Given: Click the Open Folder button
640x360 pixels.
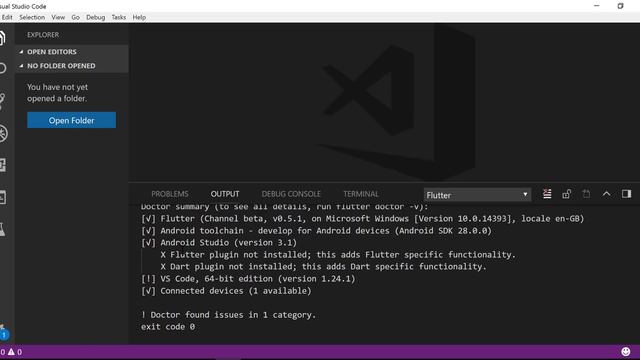Looking at the screenshot, I should 71,120.
